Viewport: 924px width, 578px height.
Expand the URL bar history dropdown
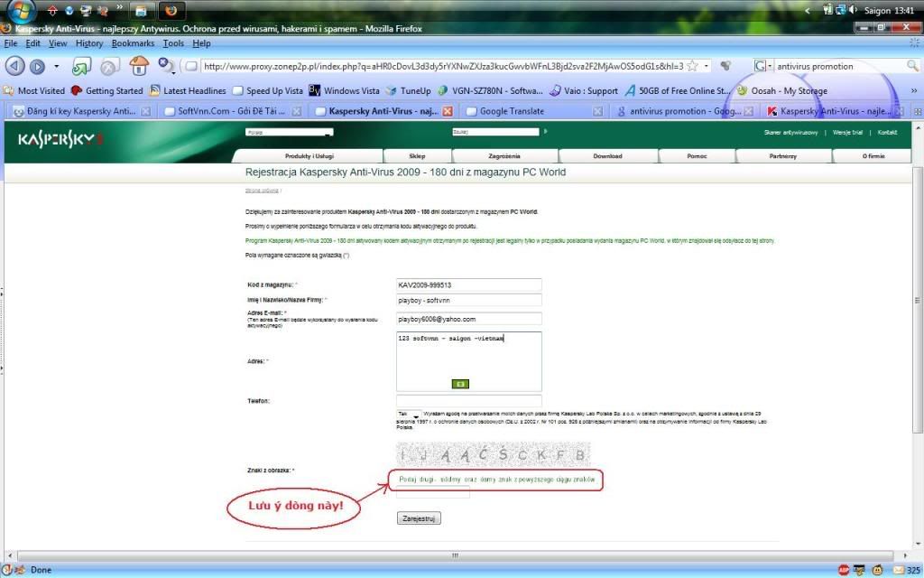coord(706,66)
